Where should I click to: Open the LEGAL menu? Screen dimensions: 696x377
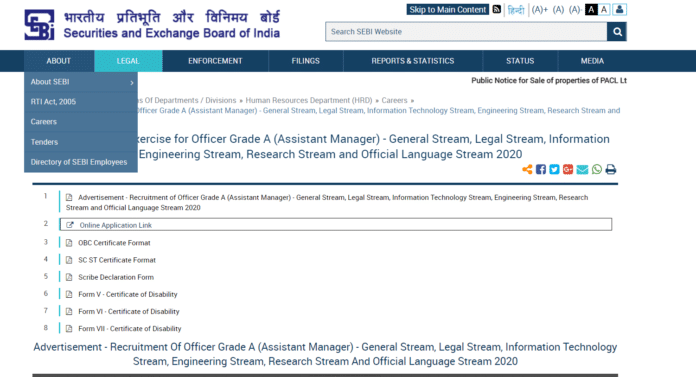tap(128, 61)
